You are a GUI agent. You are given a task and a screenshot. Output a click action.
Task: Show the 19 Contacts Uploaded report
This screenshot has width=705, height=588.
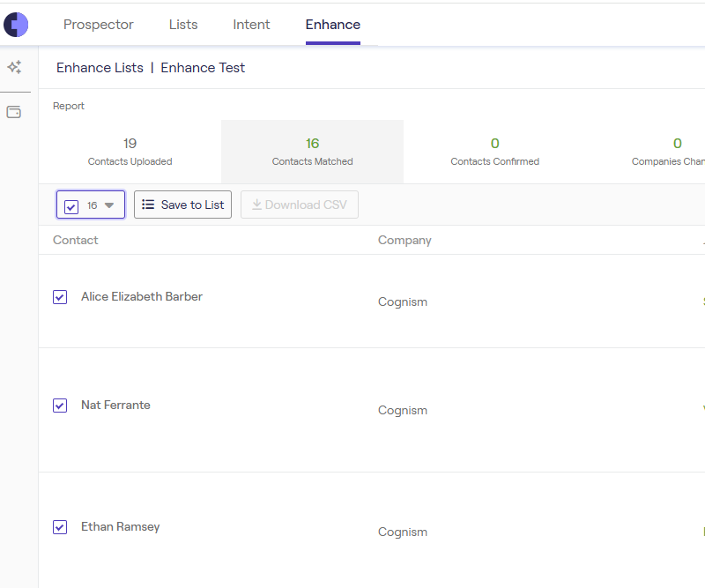pos(130,152)
